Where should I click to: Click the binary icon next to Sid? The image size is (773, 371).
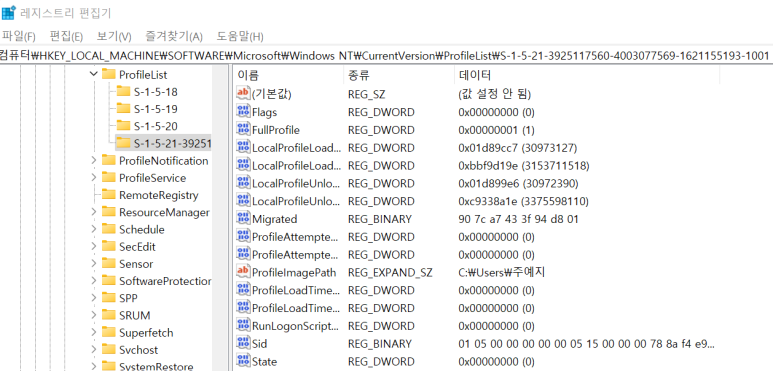coord(244,343)
